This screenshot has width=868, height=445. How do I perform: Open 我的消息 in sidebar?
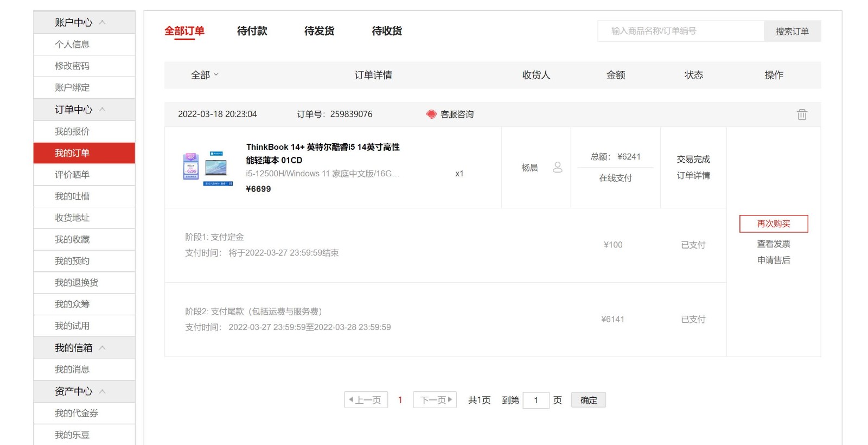[84, 370]
